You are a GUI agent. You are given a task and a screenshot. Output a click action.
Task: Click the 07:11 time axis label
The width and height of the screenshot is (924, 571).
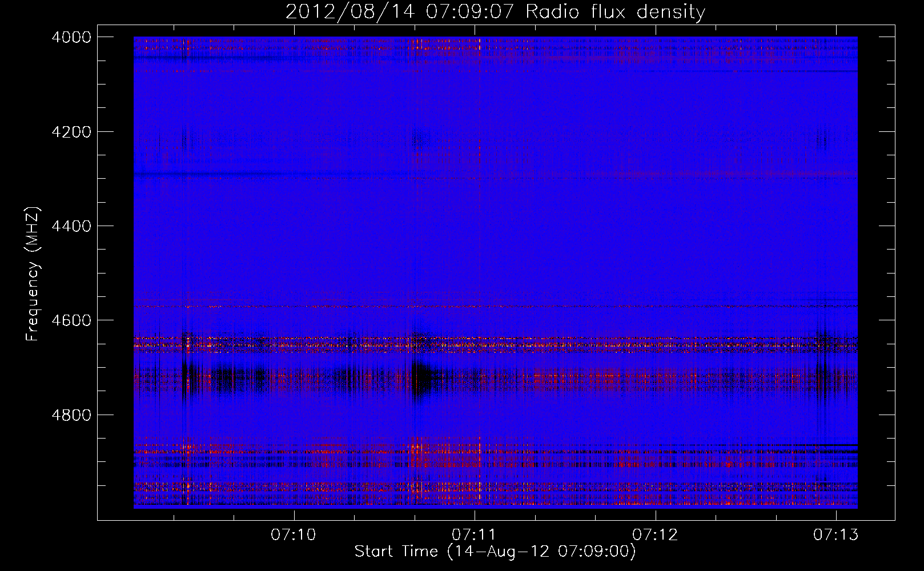[x=474, y=535]
